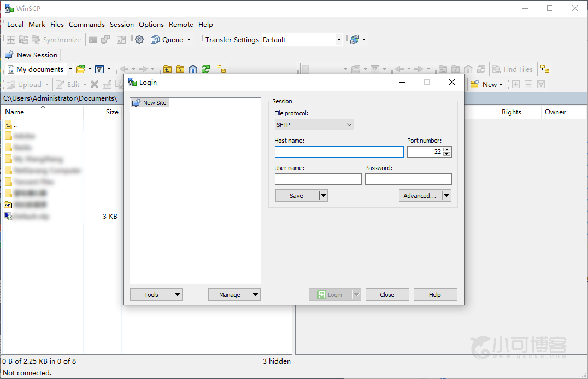588x379 pixels.
Task: Select New Site in the login site tree
Action: [150, 103]
